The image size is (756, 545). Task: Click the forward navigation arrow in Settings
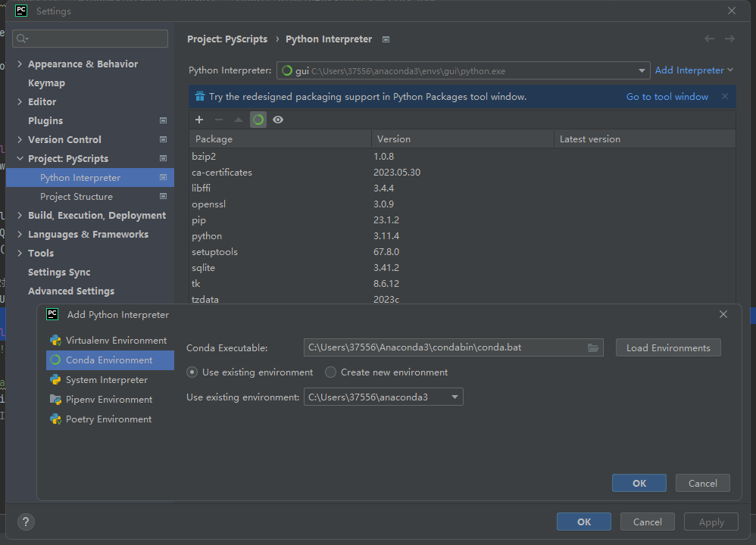[x=729, y=39]
